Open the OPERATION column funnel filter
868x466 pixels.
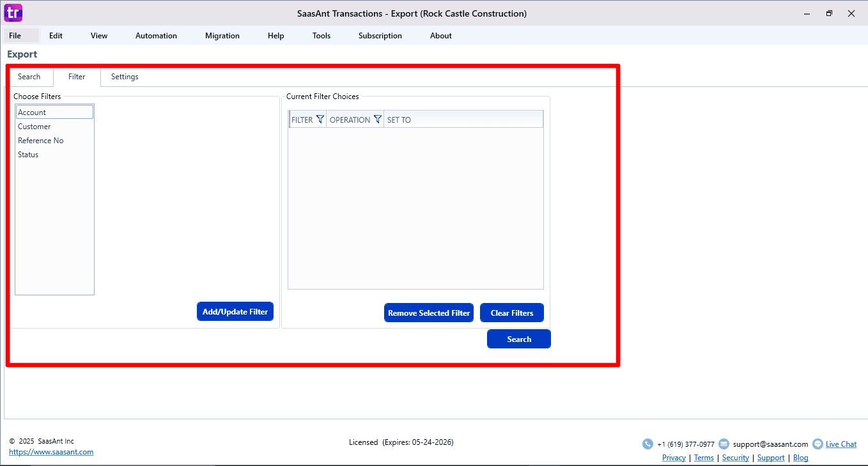click(x=377, y=119)
